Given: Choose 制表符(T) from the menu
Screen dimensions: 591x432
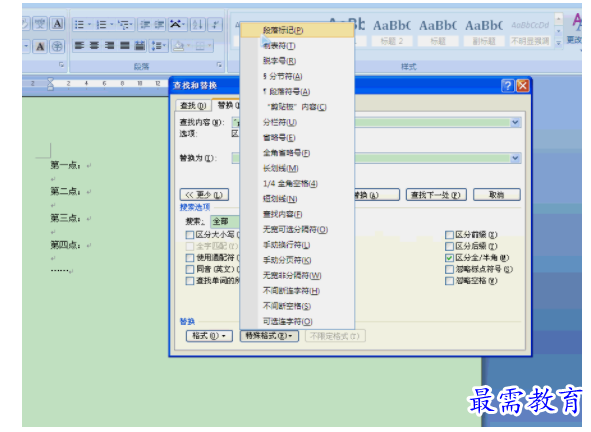Looking at the screenshot, I should (x=297, y=46).
